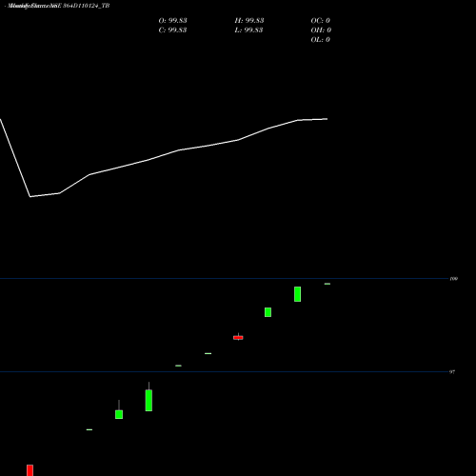Select the small red candle below 100 line

point(238,337)
